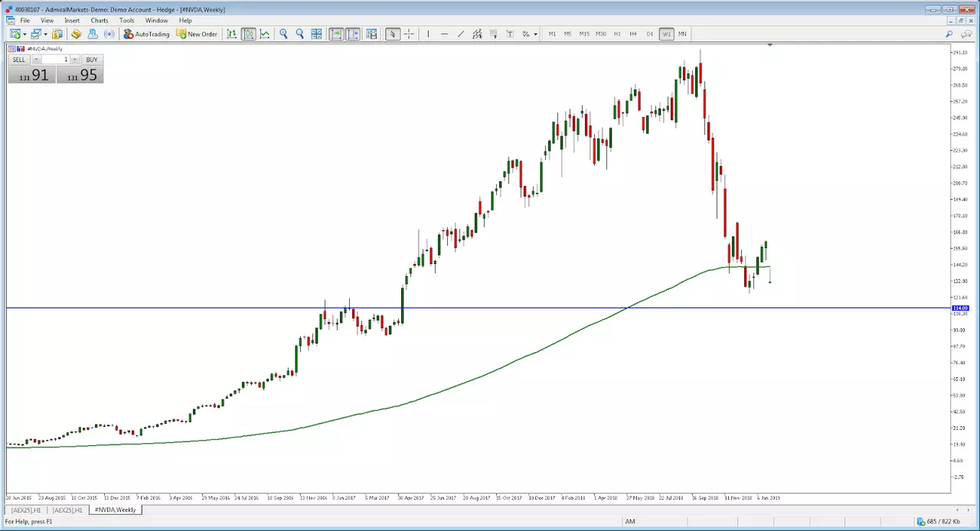
Task: Switch to first AEX25,H1 chart tab
Action: [x=26, y=510]
